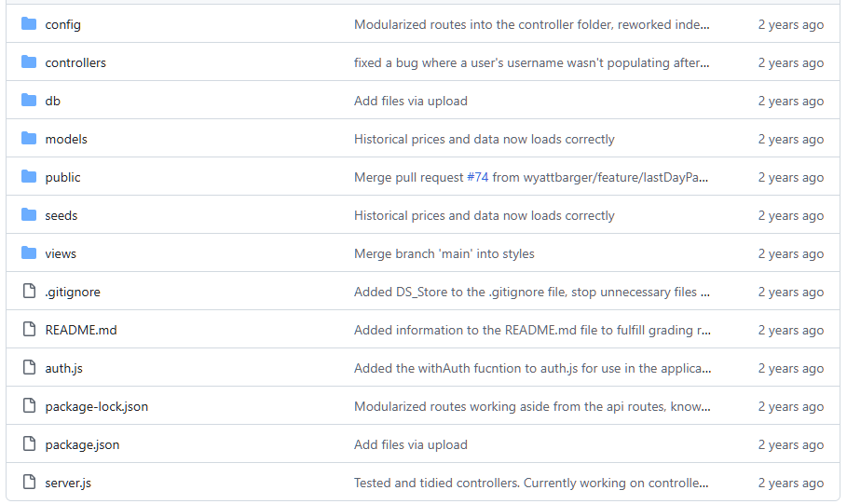The height and width of the screenshot is (504, 847).
Task: Click the db folder icon
Action: click(29, 101)
